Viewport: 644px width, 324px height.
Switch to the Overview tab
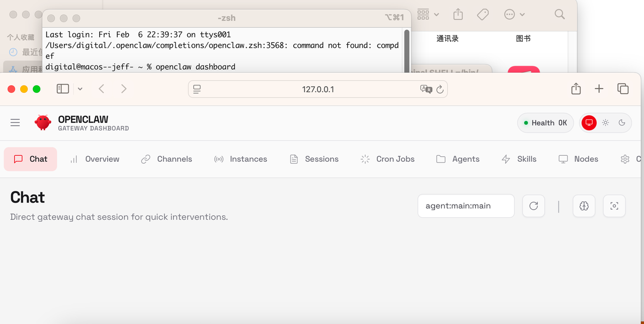pos(94,159)
